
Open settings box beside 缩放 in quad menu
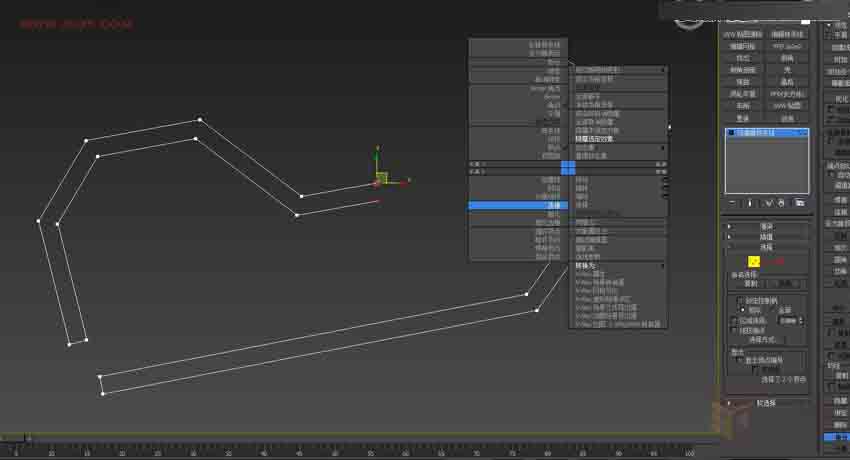[x=666, y=197]
